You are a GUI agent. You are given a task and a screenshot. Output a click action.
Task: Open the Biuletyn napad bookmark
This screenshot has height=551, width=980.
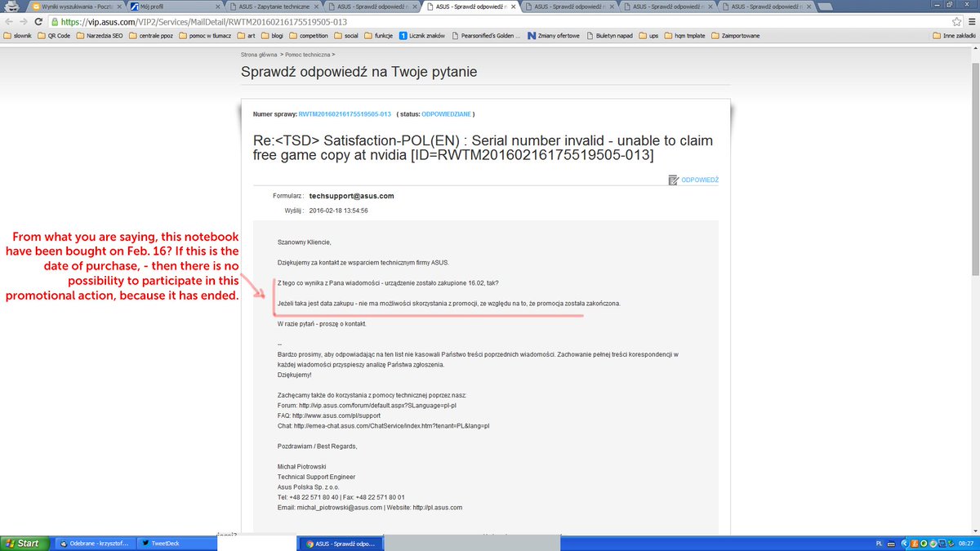click(x=611, y=36)
